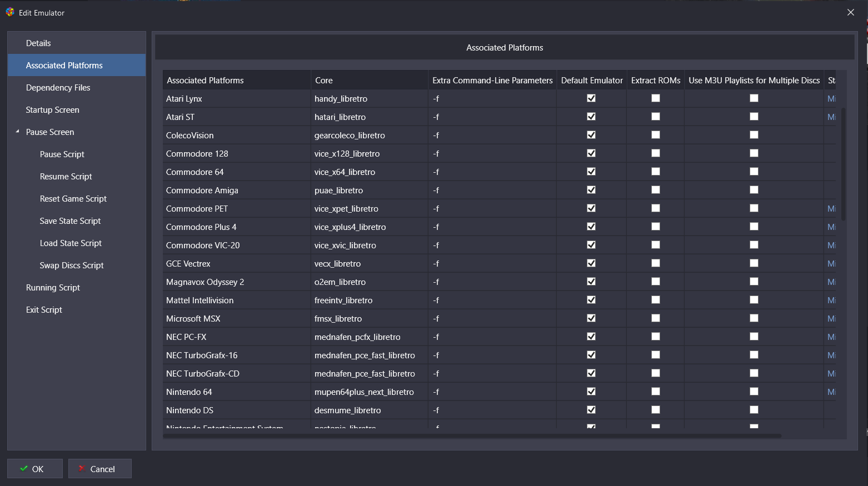Open Swap Discs Script page

pyautogui.click(x=72, y=265)
